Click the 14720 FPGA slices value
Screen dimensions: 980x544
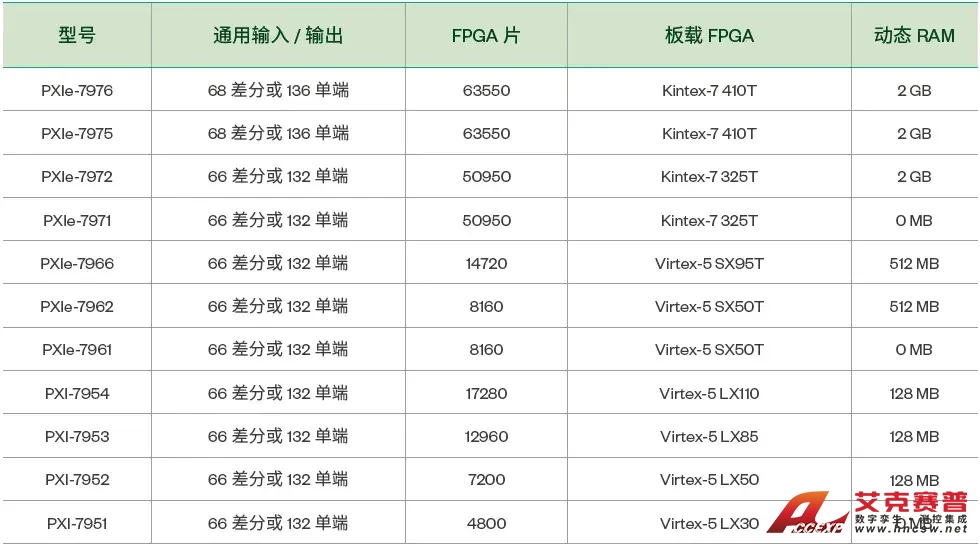click(x=486, y=264)
